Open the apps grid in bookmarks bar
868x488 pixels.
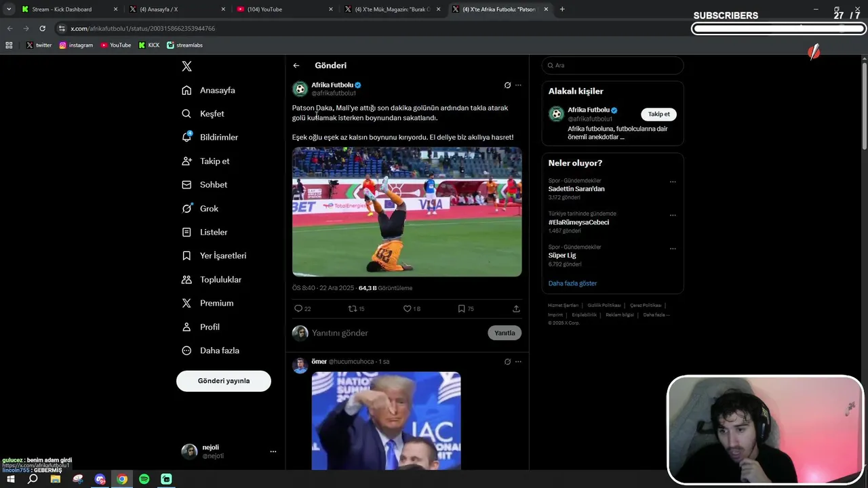tap(9, 45)
